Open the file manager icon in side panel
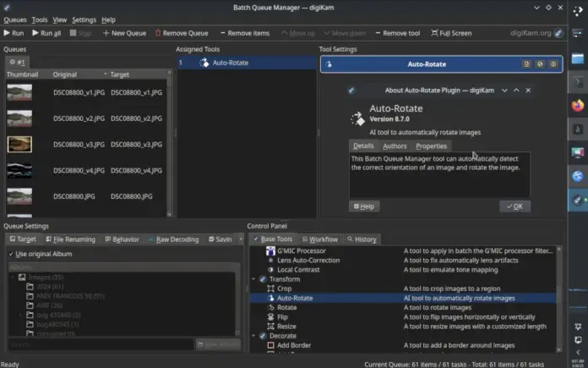 coord(578,58)
